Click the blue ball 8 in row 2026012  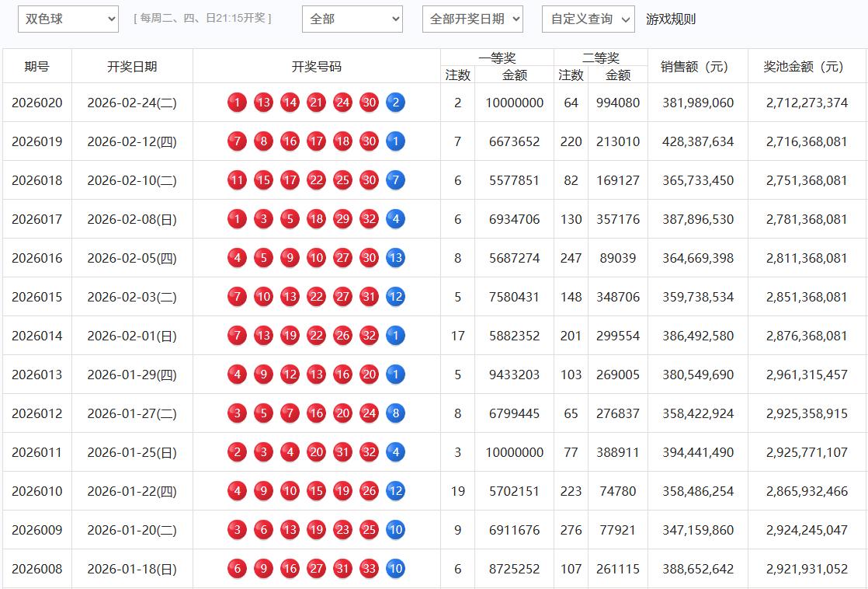coord(395,413)
